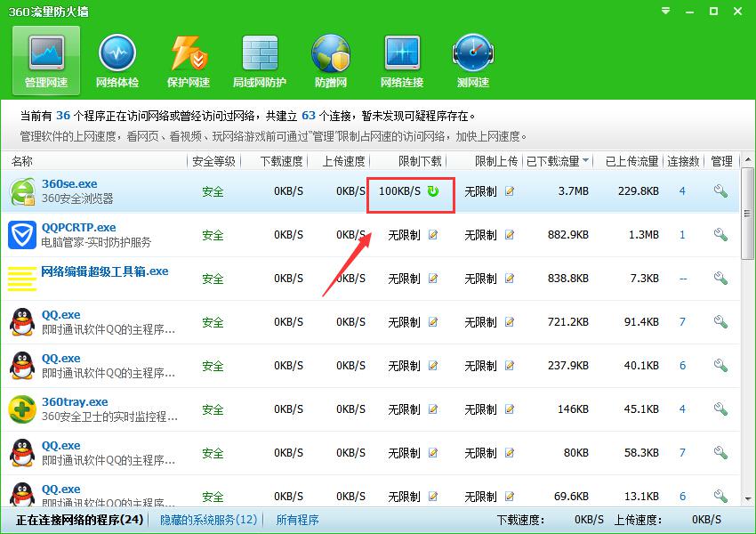Open the 网络体检 network checkup icon
Image resolution: width=756 pixels, height=534 pixels.
click(117, 61)
